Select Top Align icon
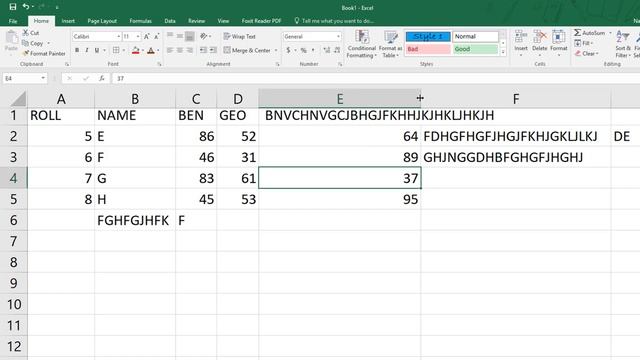Image resolution: width=640 pixels, height=360 pixels. (170, 36)
